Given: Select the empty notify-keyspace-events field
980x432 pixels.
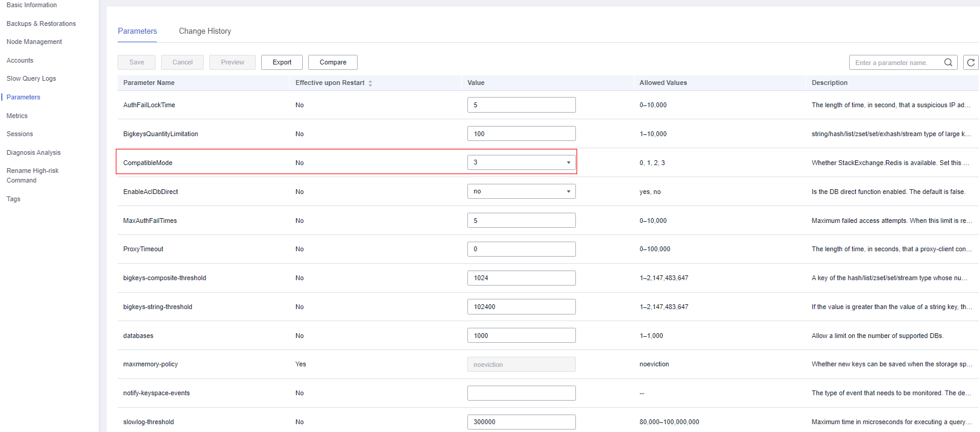Looking at the screenshot, I should (521, 393).
